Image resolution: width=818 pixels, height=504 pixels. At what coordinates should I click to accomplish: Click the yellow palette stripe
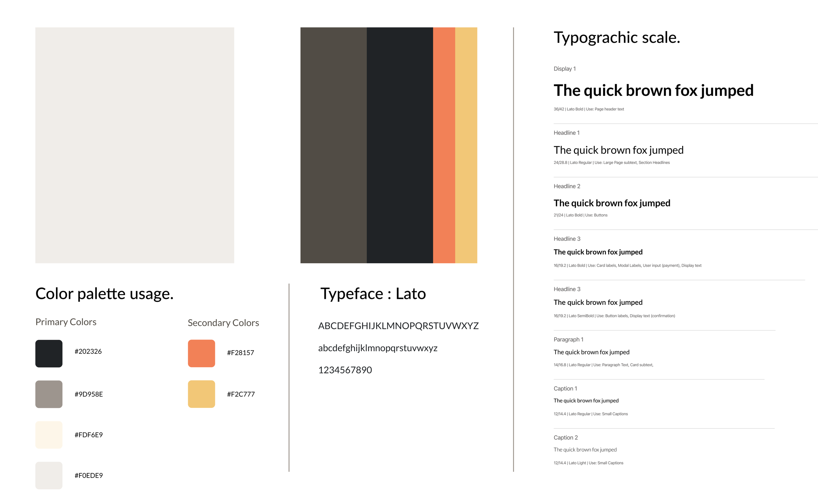[466, 145]
